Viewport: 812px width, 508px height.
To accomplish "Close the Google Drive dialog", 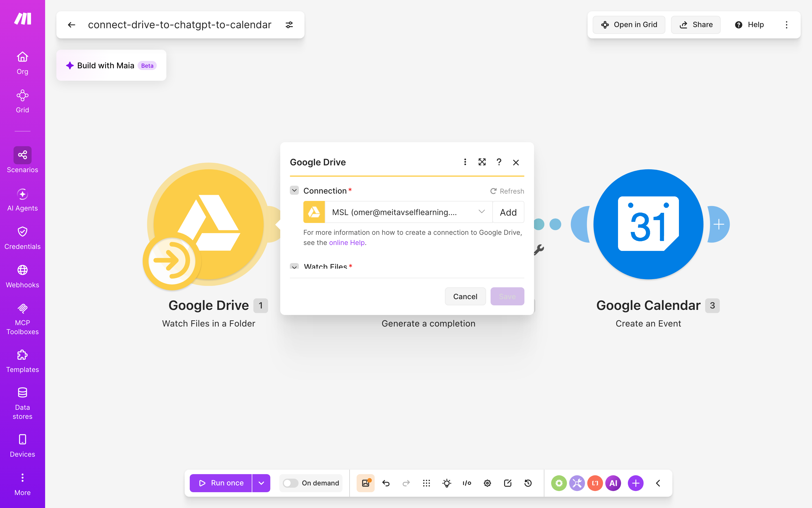I will (x=516, y=162).
